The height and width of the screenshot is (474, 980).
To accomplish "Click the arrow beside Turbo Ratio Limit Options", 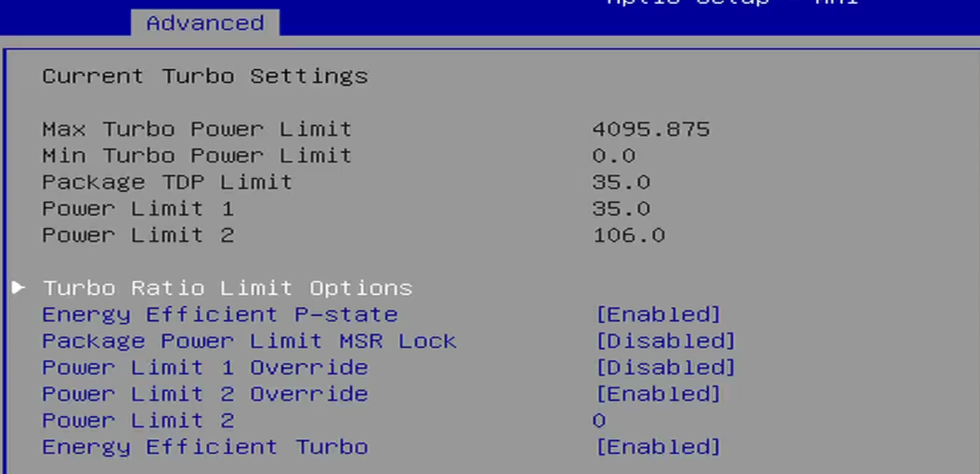I will [x=19, y=288].
